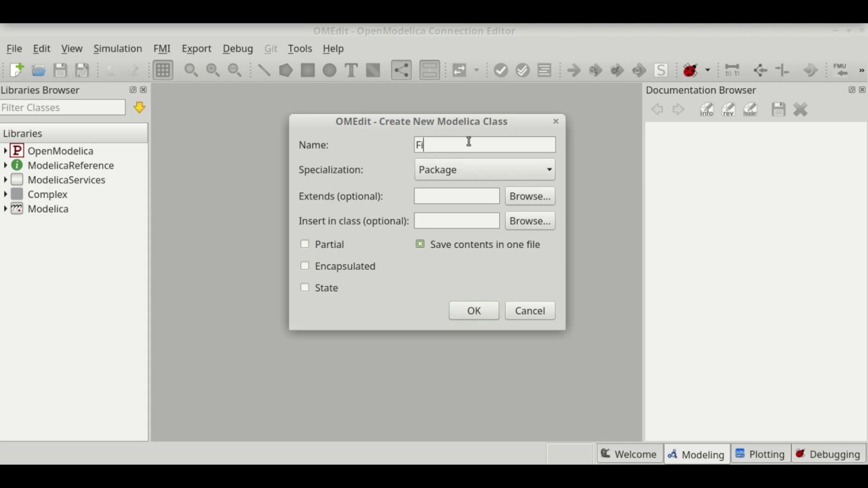The image size is (868, 488).
Task: Open the ladybug debug dropdown arrow
Action: pos(707,70)
